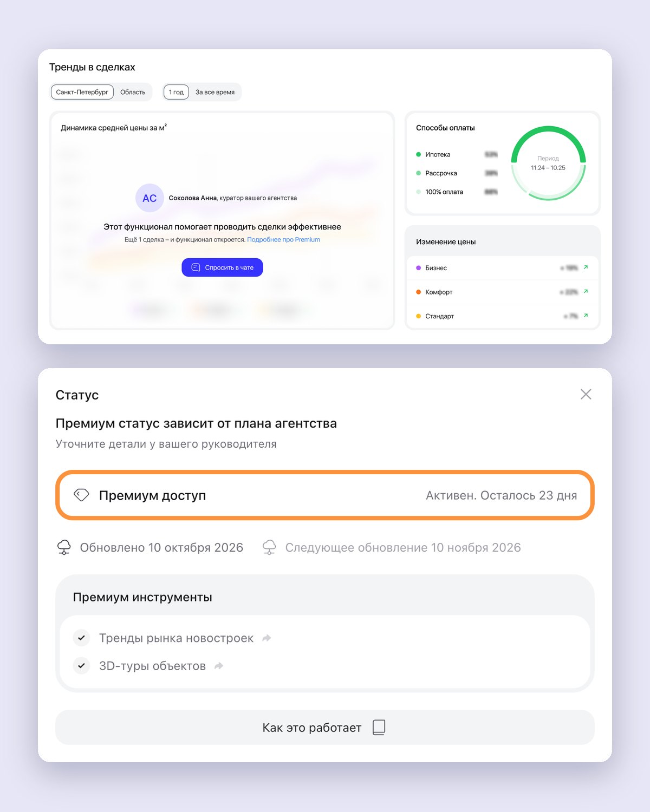Click the Ипотека payment label
650x812 pixels.
point(438,154)
